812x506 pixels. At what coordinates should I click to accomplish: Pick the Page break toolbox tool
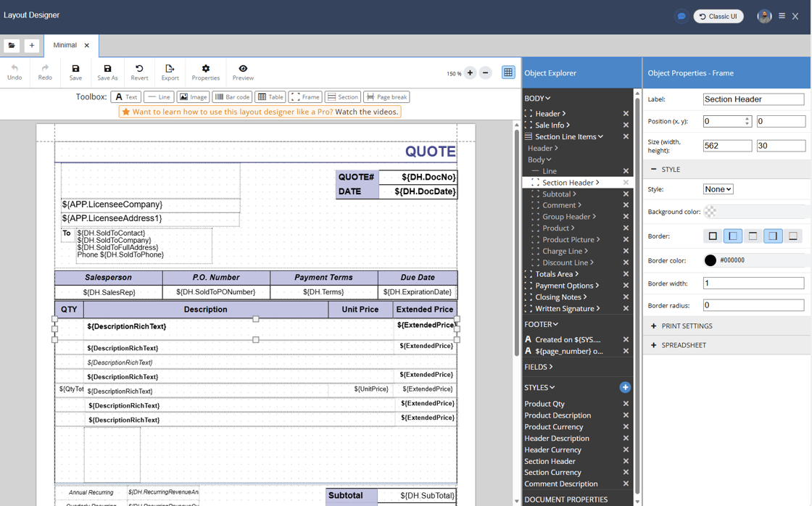[386, 97]
